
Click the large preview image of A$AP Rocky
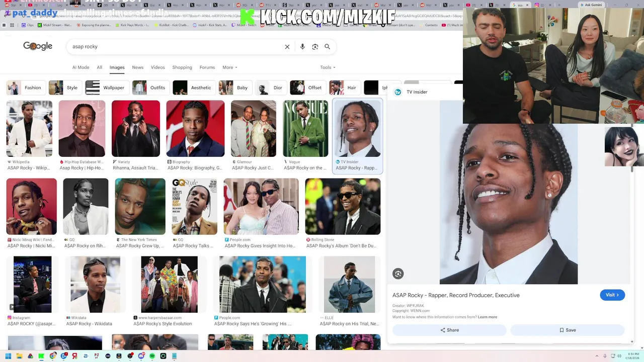(x=509, y=204)
